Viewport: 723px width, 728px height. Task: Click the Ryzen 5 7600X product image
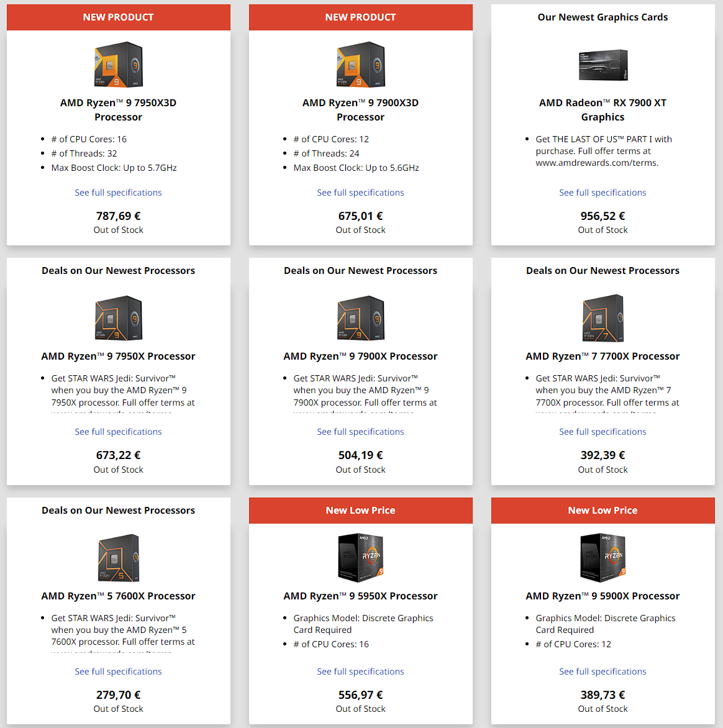(119, 558)
